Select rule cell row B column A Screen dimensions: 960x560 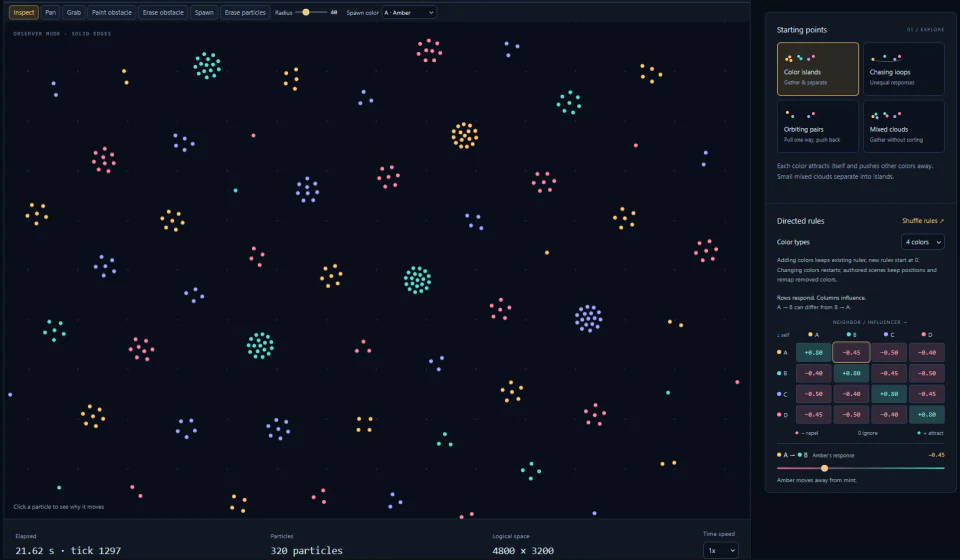point(813,373)
